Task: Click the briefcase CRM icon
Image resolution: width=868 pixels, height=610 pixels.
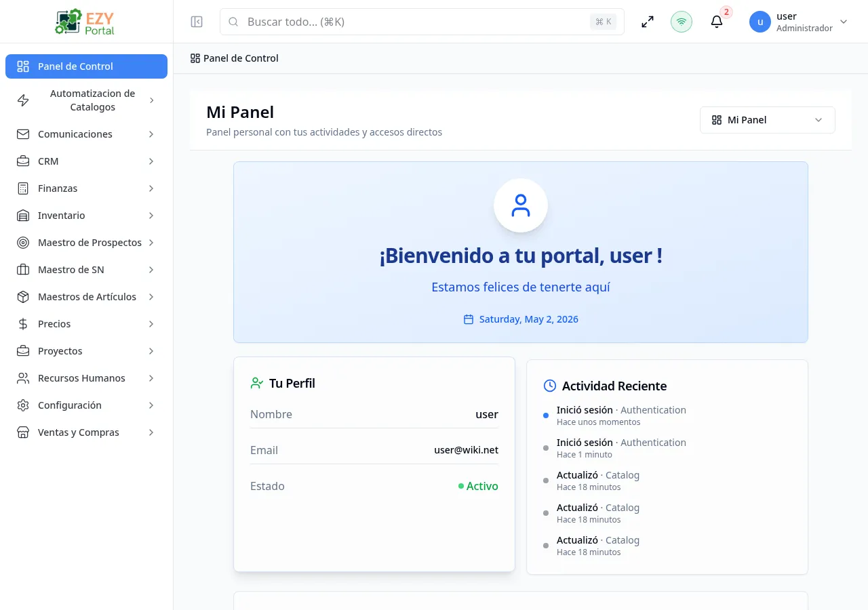Action: point(23,161)
